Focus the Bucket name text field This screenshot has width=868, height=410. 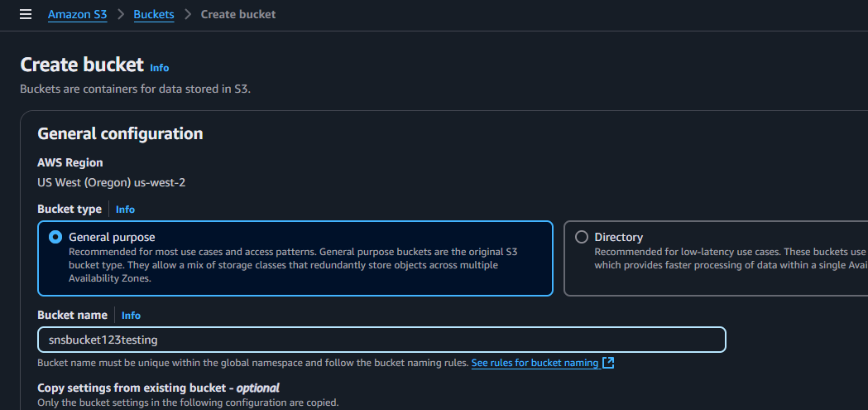pos(381,340)
